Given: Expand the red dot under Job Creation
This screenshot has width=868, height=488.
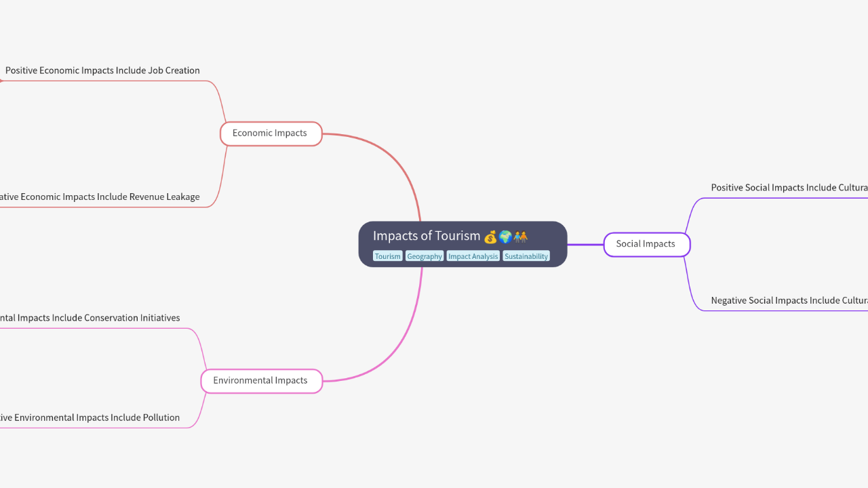Looking at the screenshot, I should pyautogui.click(x=1, y=81).
